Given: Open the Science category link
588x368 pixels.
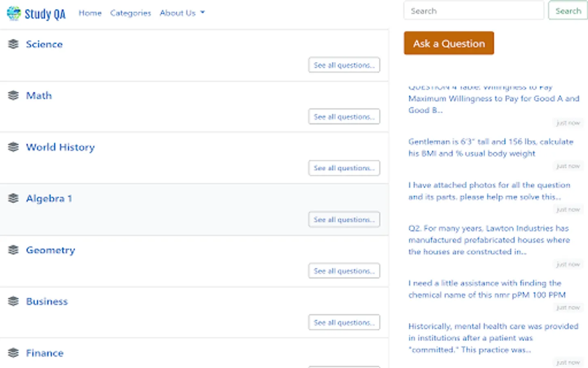Looking at the screenshot, I should pos(44,44).
